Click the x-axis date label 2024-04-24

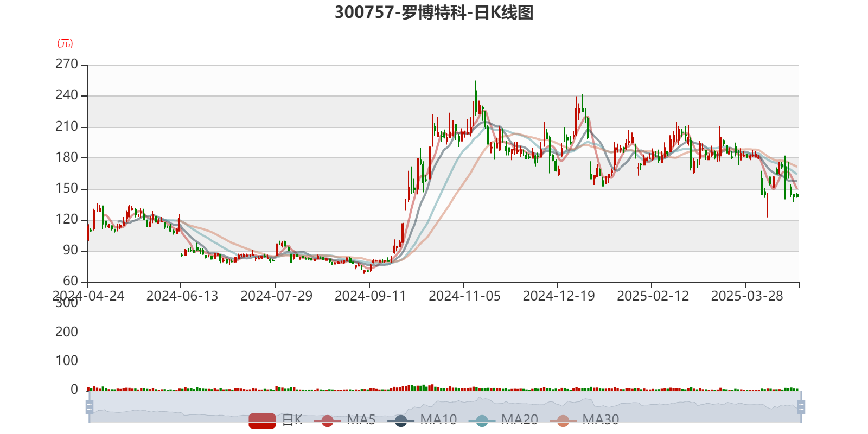(88, 296)
